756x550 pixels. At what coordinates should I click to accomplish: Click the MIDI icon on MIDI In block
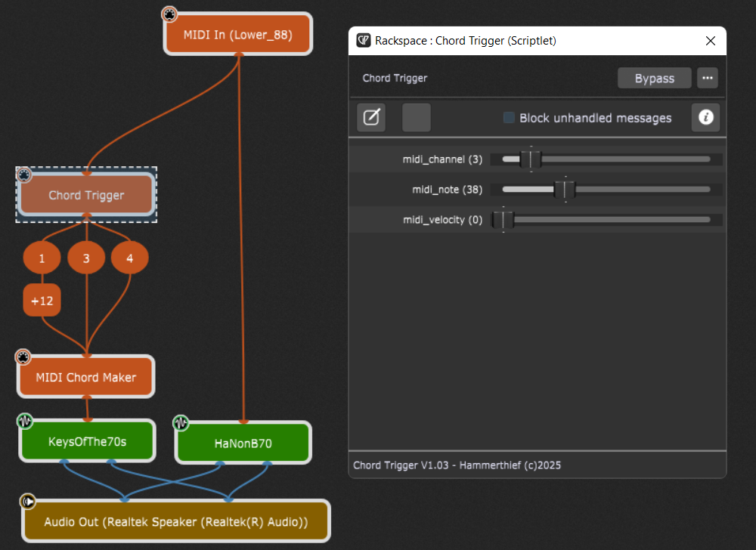[x=169, y=14]
